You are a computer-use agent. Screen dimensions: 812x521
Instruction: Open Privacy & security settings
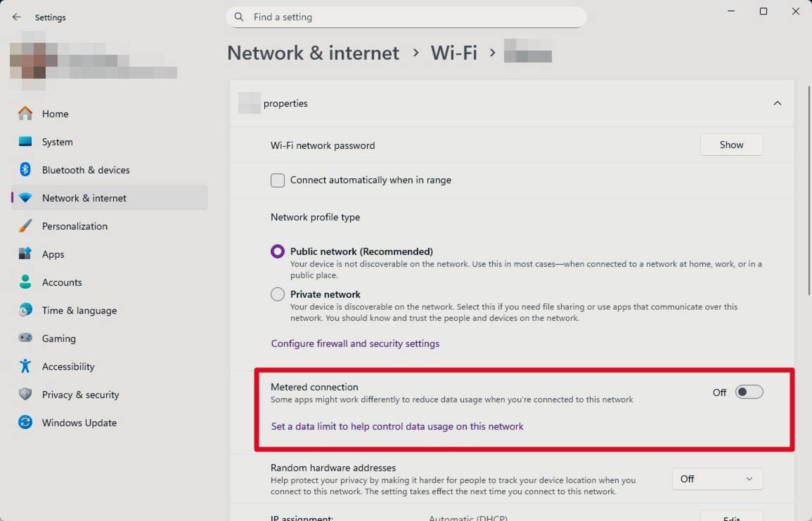(x=80, y=394)
